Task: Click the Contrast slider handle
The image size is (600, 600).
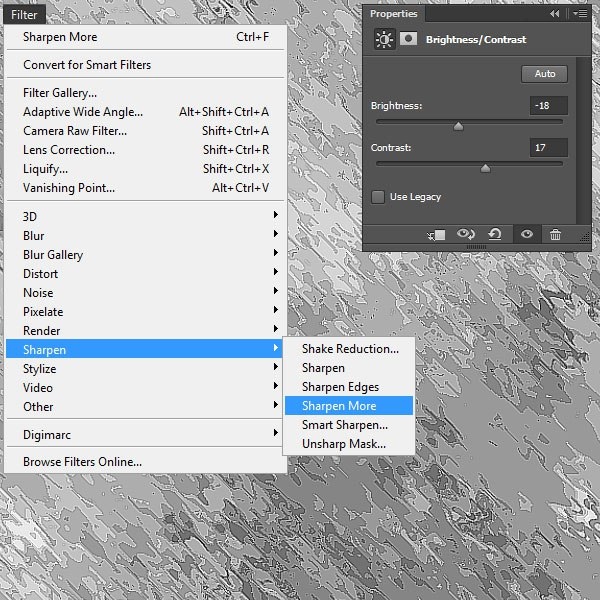Action: pyautogui.click(x=485, y=168)
